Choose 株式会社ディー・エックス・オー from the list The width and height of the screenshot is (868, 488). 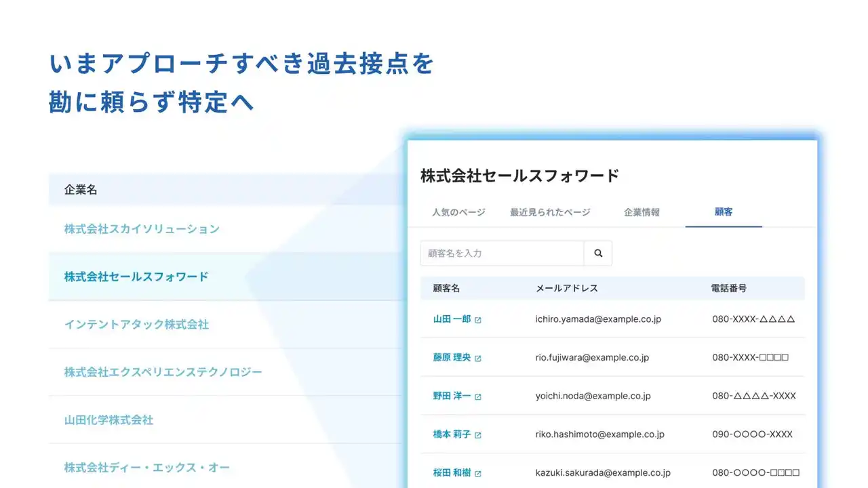tap(147, 468)
